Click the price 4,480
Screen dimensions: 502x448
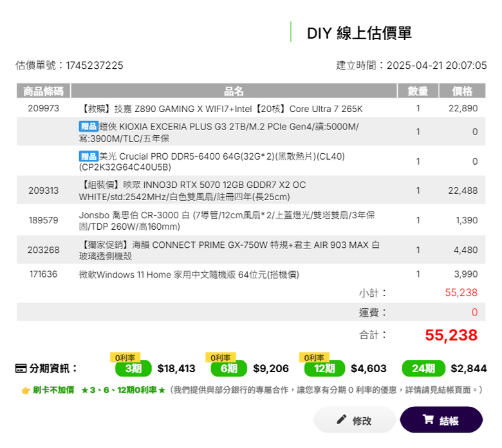465,250
